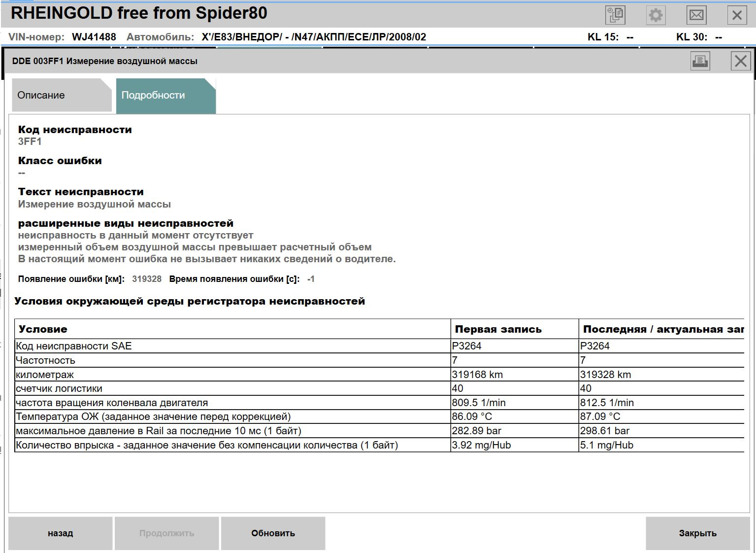Click the назад button

[61, 533]
